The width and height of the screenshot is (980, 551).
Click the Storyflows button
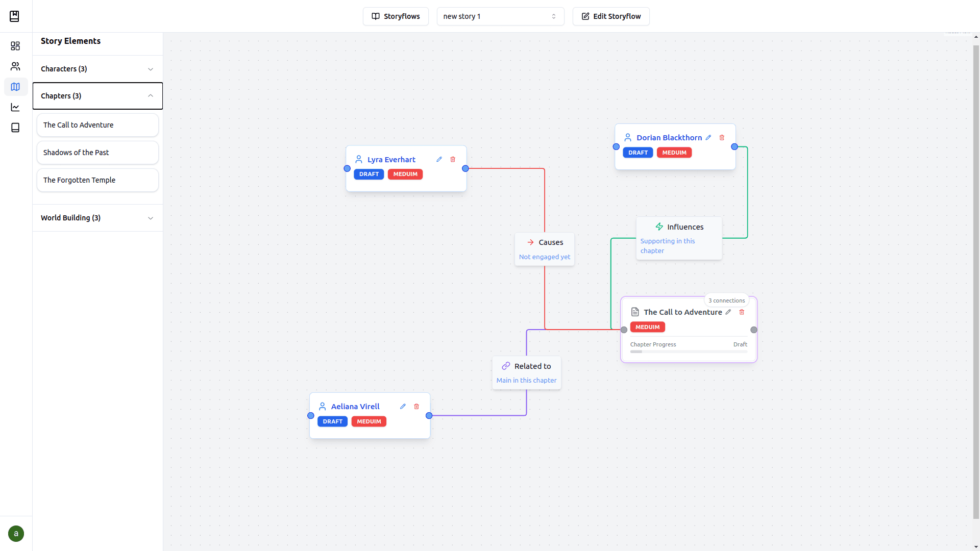(x=396, y=16)
